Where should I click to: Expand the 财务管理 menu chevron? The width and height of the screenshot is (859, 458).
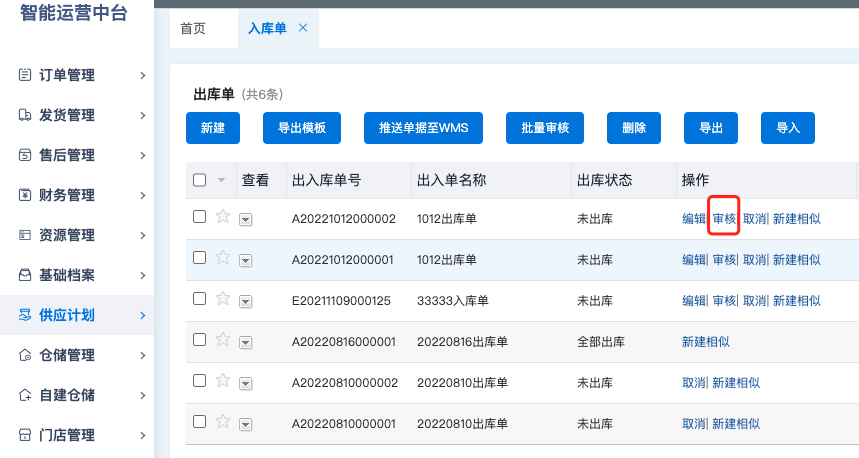pos(142,195)
